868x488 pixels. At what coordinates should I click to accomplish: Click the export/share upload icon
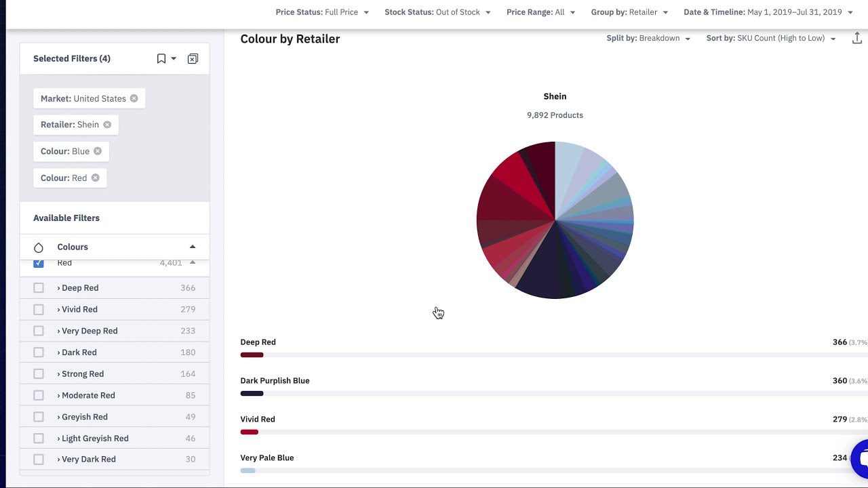[857, 39]
